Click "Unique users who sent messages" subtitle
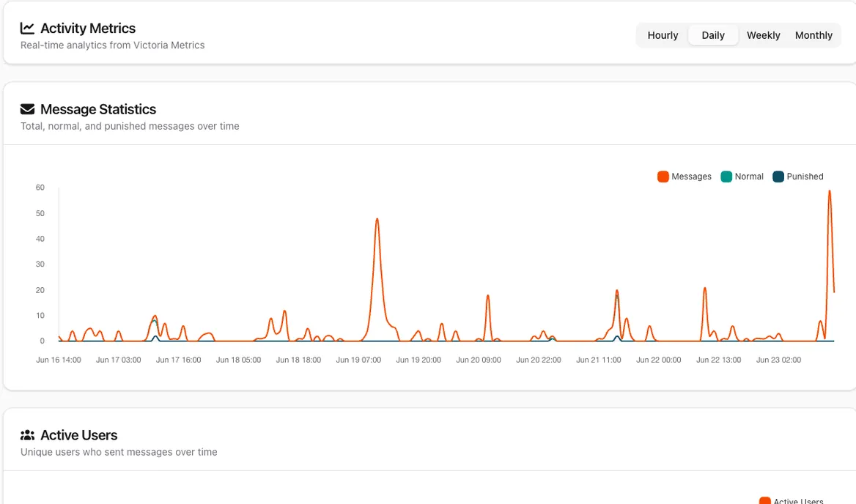Image resolution: width=856 pixels, height=504 pixels. click(x=119, y=452)
